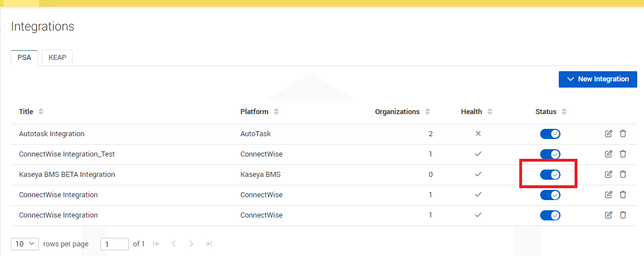
Task: Select the PSA tab
Action: tap(24, 58)
